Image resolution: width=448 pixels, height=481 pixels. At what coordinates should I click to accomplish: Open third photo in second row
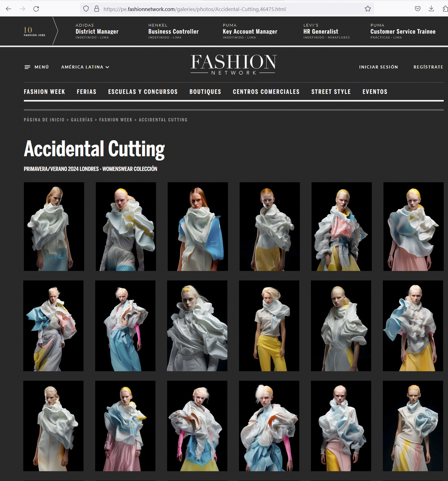coord(197,326)
